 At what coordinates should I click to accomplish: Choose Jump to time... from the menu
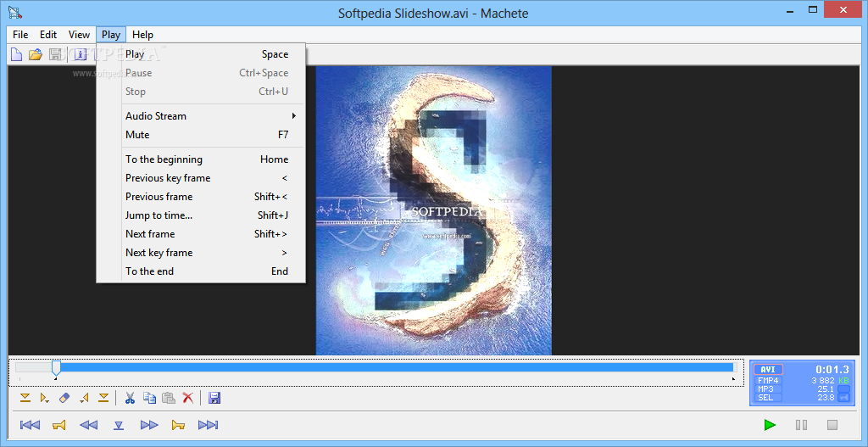click(201, 215)
